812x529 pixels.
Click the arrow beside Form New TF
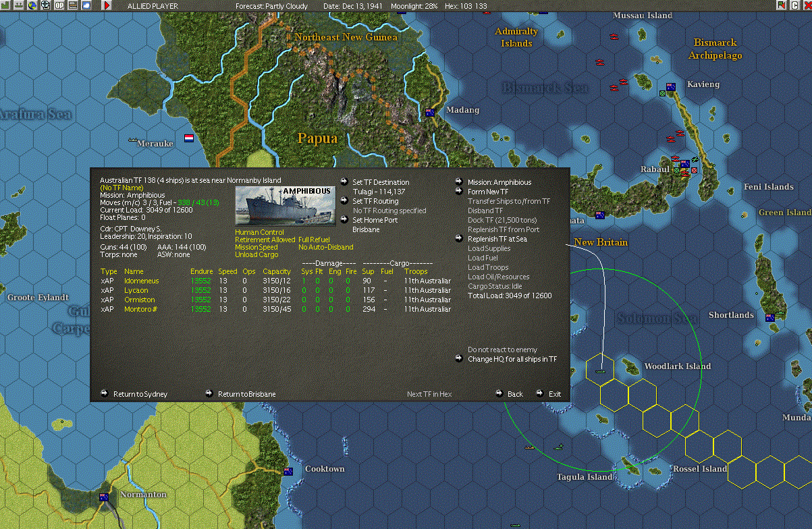(x=460, y=191)
